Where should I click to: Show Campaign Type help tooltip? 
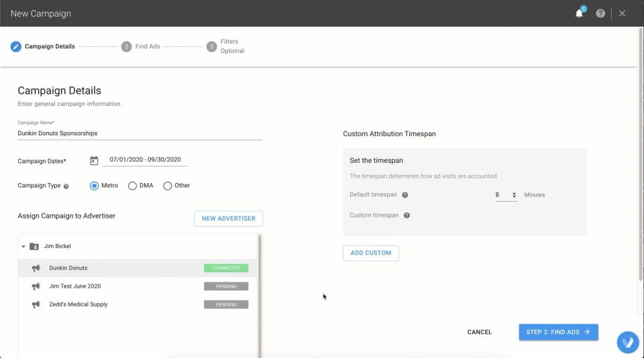[66, 186]
